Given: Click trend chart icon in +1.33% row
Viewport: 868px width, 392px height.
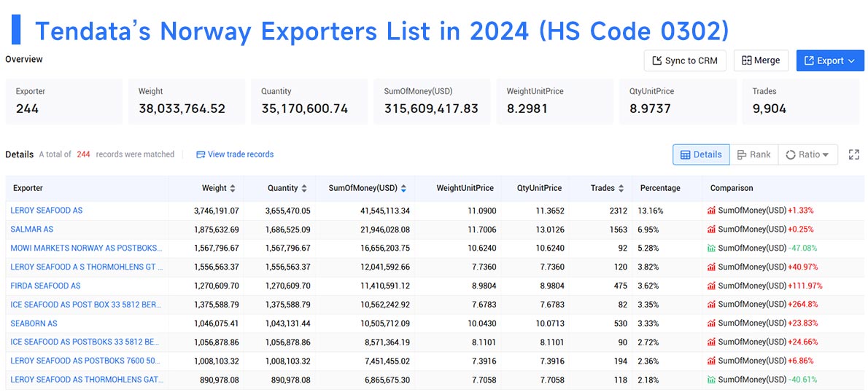Looking at the screenshot, I should pos(711,211).
